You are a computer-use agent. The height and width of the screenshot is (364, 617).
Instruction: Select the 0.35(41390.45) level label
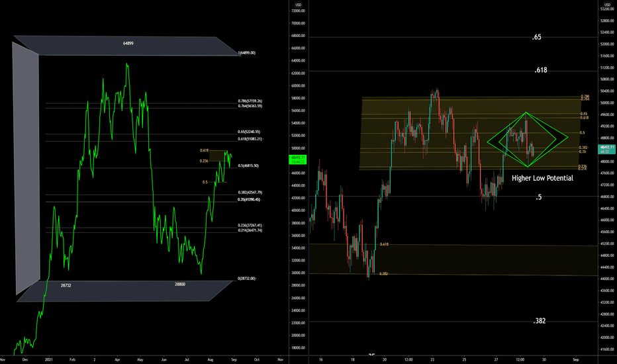tap(249, 199)
